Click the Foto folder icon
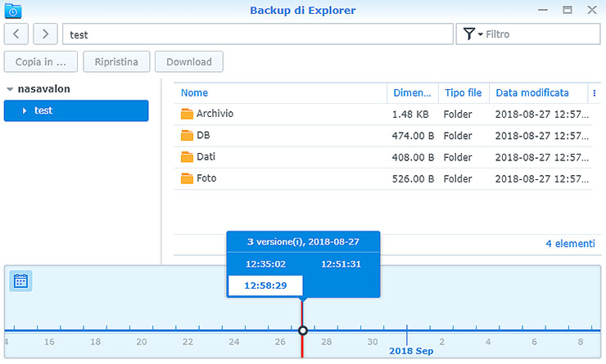This screenshot has width=606, height=364. 187,178
